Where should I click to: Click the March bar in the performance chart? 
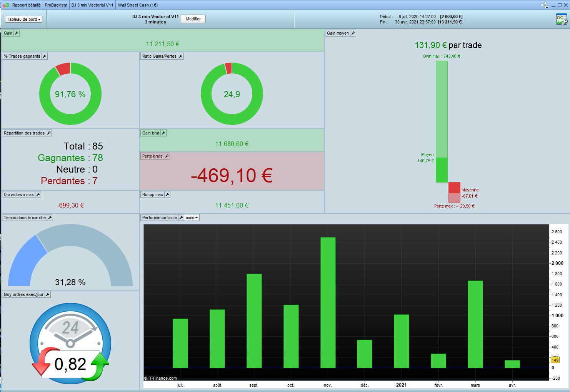point(475,324)
